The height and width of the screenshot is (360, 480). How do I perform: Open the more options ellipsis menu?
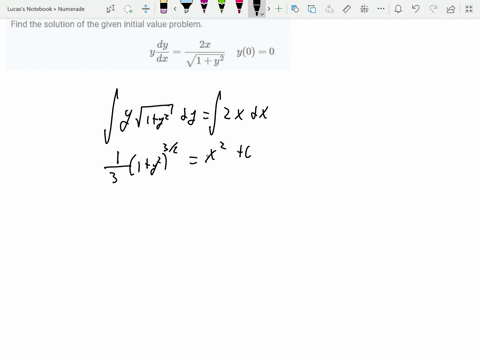[x=381, y=9]
